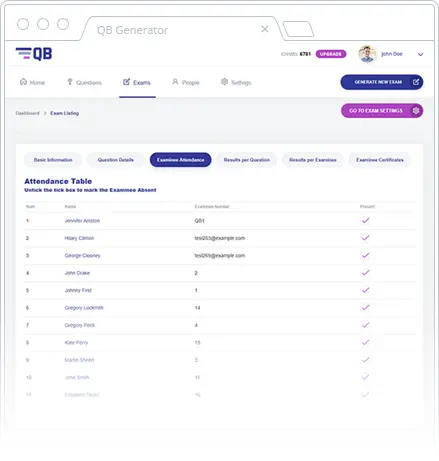Click the gear icon on Go To Exam Settings
Viewport: 439px width, 461px height.
click(x=416, y=110)
